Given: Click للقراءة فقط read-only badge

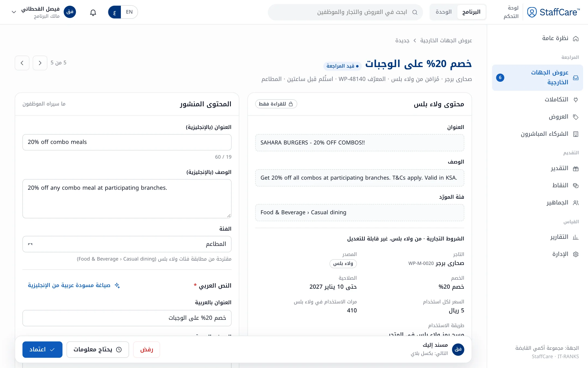Looking at the screenshot, I should 276,104.
